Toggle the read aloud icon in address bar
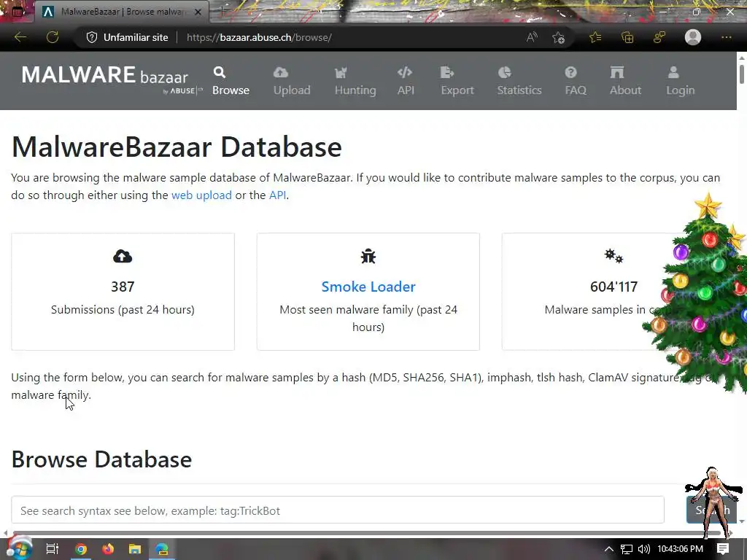This screenshot has height=560, width=747. pos(532,37)
